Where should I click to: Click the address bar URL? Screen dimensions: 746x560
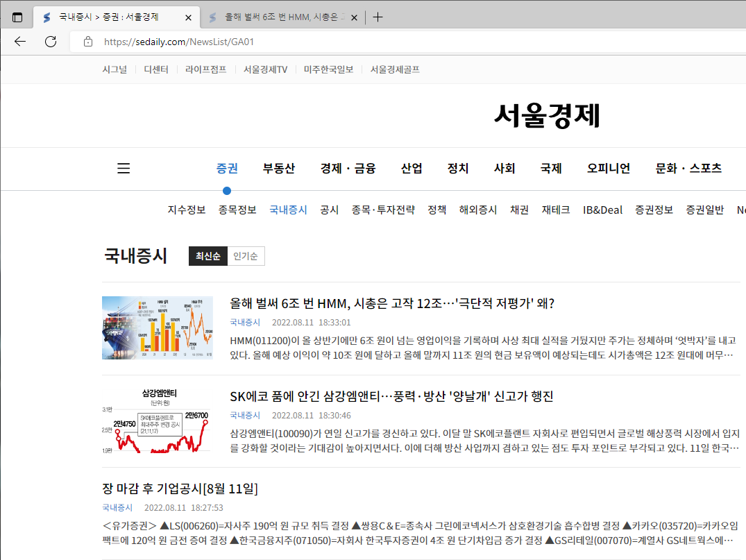tap(179, 42)
